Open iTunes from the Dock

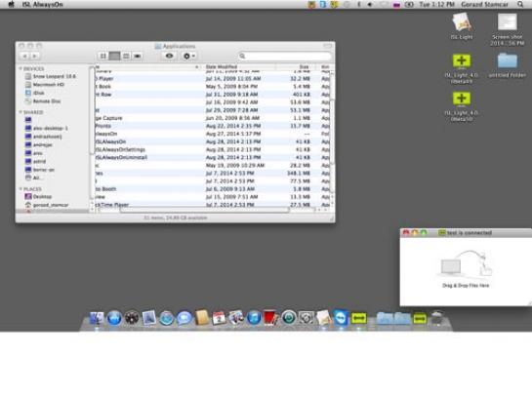coord(254,318)
